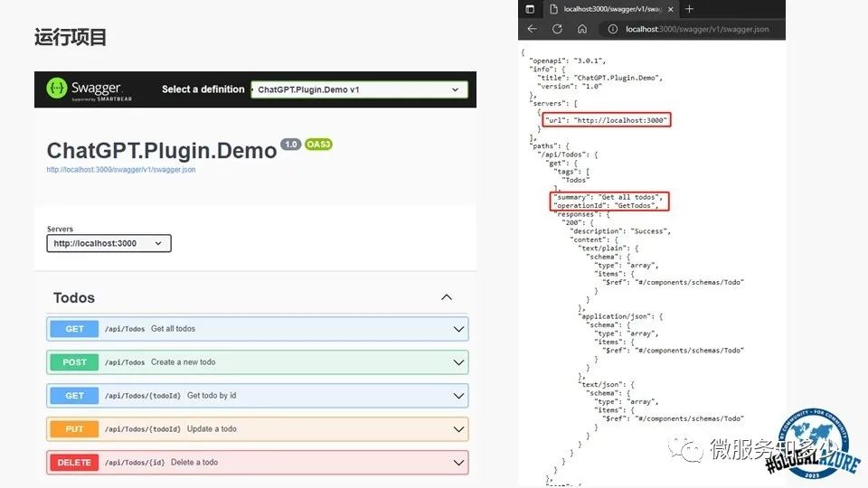Screen dimensions: 868x488
Task: Go to browser home page
Action: tap(581, 29)
